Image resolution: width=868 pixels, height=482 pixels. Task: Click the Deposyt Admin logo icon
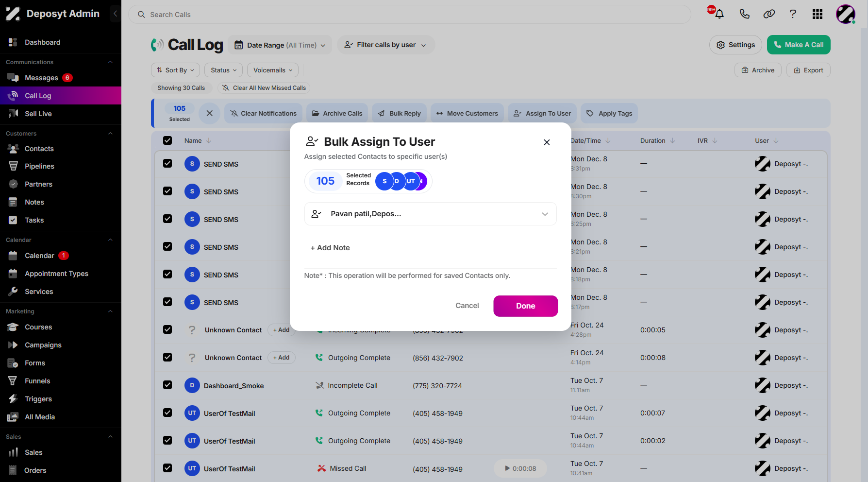[x=13, y=14]
